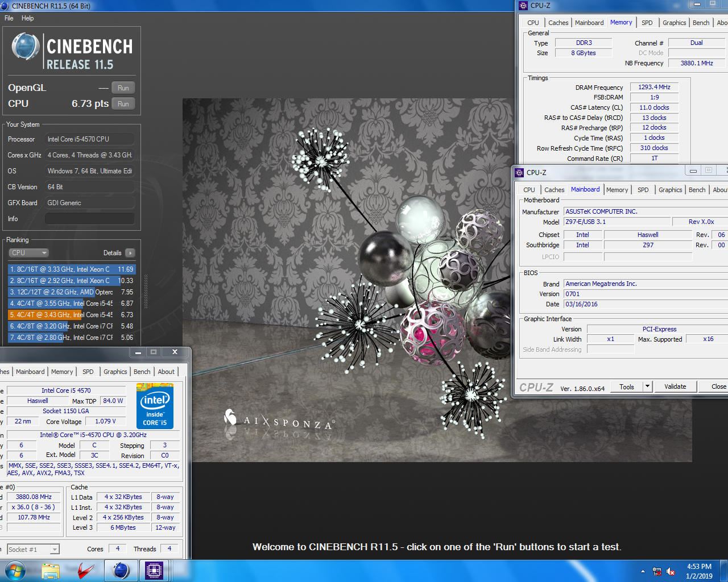Open Graphics tab in CPU-Z Mainboard window
This screenshot has width=728, height=582.
(670, 190)
